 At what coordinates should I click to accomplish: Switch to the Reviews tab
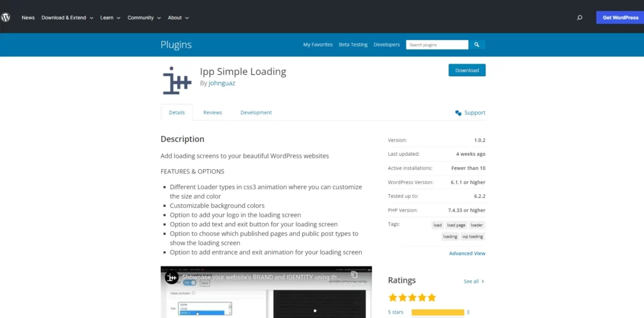tap(213, 112)
